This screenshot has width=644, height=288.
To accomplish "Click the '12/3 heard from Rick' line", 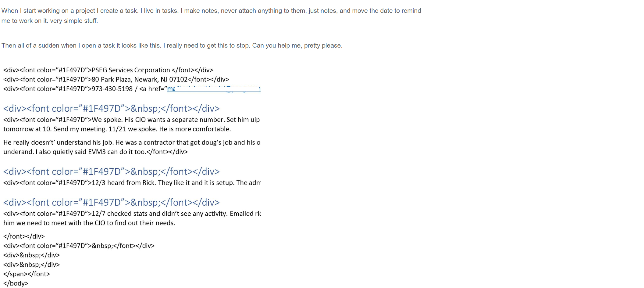I will pyautogui.click(x=132, y=183).
